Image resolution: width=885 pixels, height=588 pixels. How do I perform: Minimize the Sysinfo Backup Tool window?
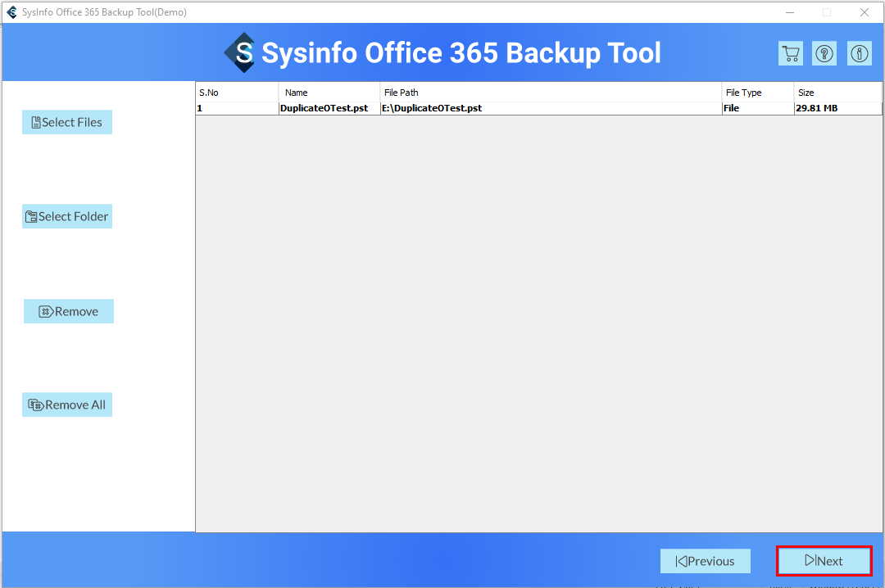click(790, 12)
